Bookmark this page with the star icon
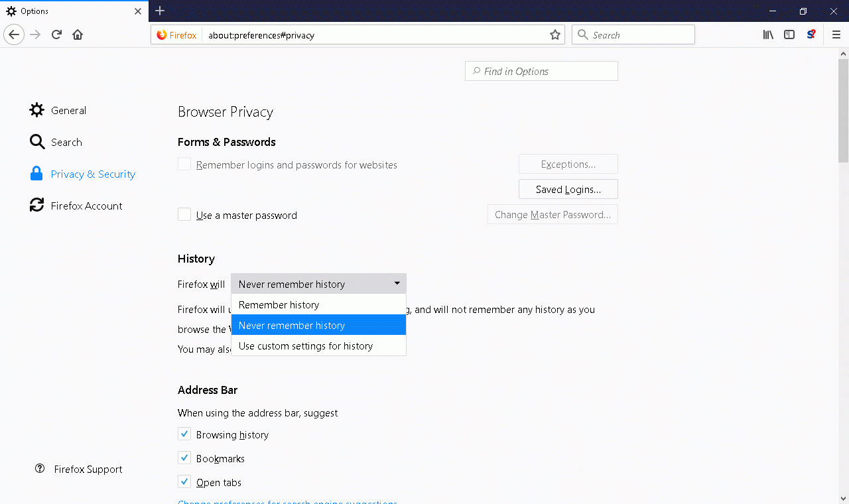The width and height of the screenshot is (849, 504). tap(555, 35)
